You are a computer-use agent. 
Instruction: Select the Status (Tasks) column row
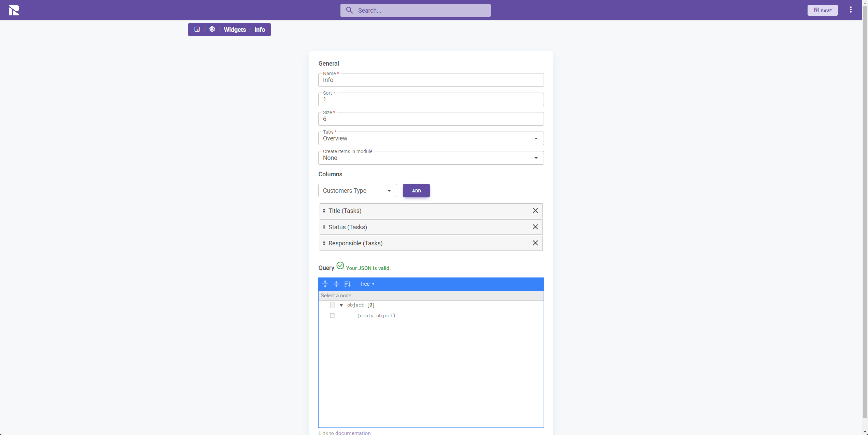coord(431,227)
